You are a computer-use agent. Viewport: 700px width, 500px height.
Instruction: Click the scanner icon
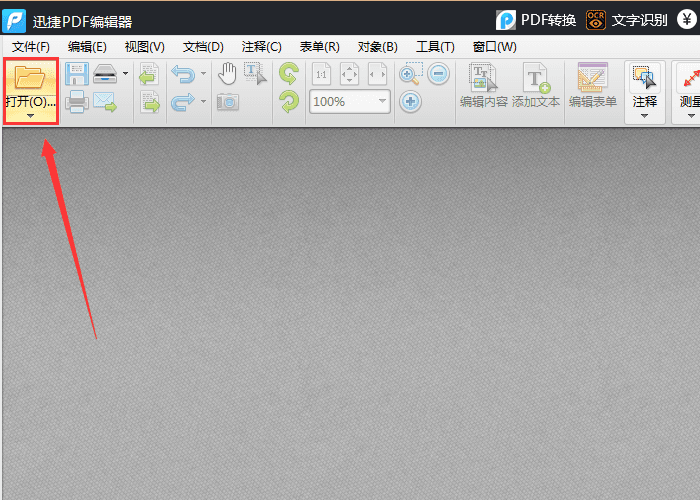tap(105, 74)
